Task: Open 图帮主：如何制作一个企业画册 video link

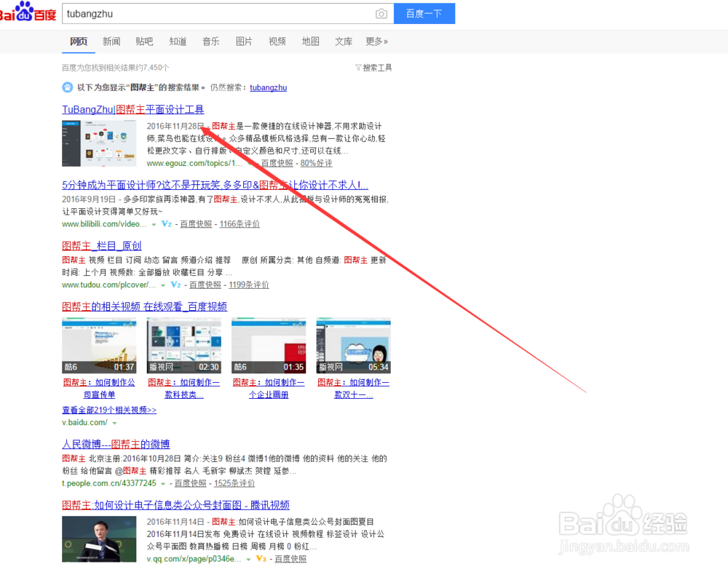Action: 269,389
